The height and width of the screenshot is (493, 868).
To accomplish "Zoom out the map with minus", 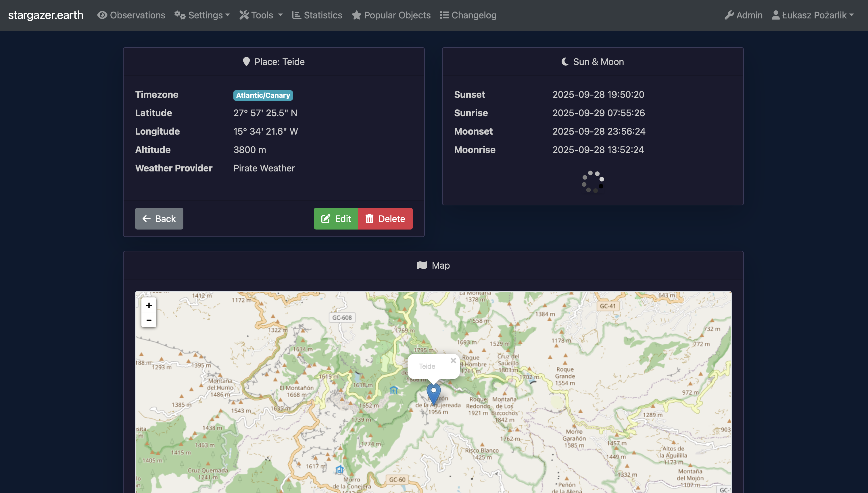I will [x=149, y=320].
